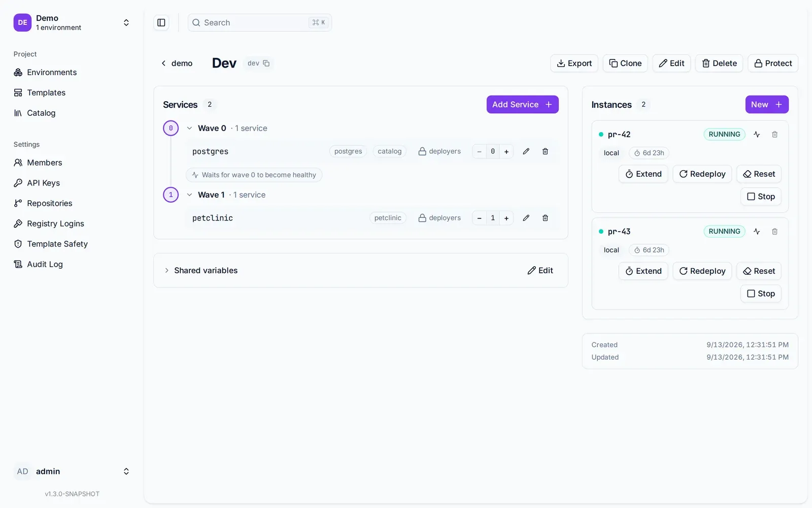The image size is (812, 508).
Task: Stop the pr-42 instance
Action: pos(761,197)
